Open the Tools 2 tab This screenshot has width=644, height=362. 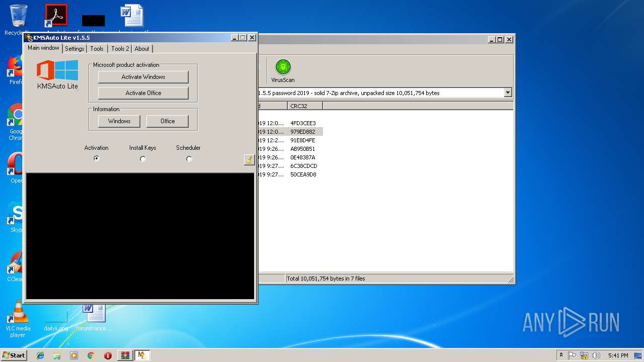point(120,49)
